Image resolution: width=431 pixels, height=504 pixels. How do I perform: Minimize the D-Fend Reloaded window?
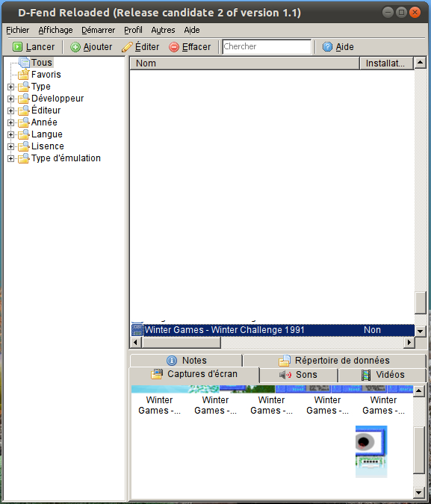coord(388,13)
